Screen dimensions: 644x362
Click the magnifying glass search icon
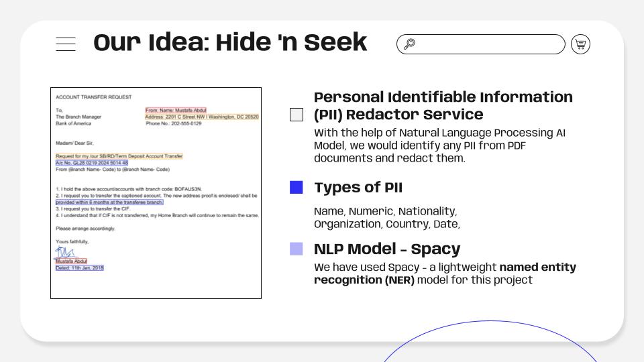409,44
